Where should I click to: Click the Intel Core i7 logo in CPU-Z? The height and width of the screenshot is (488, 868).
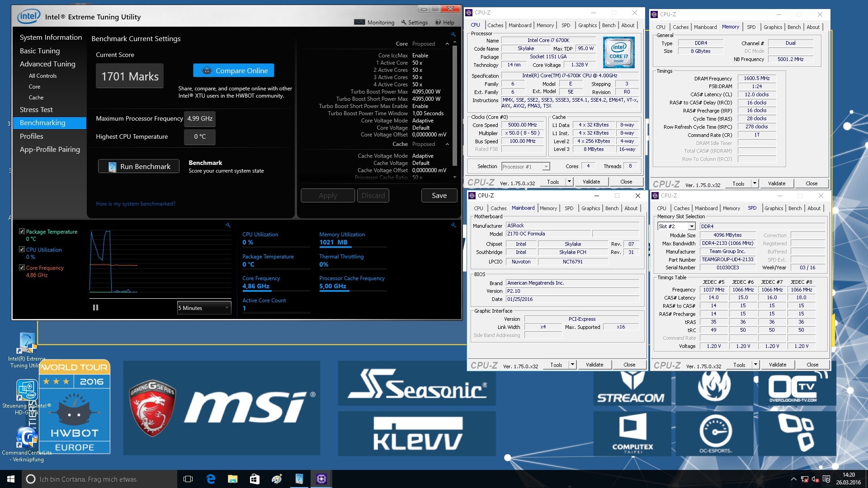(x=619, y=52)
